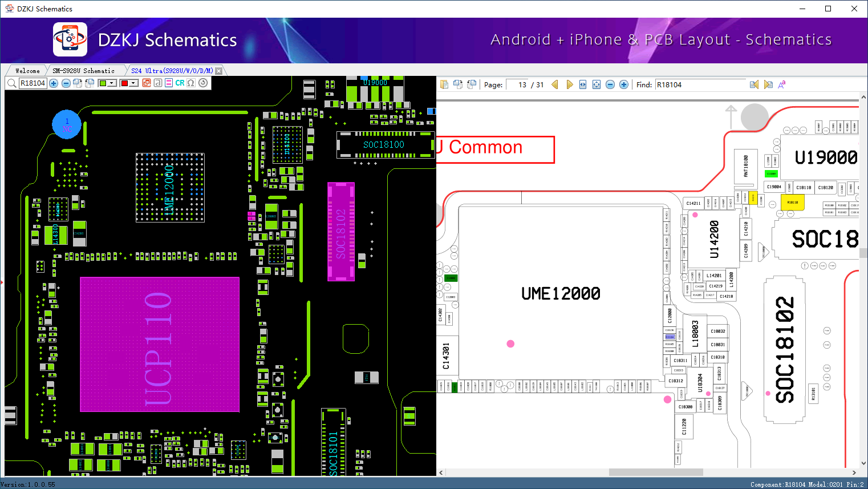Click the schematic vertical scrollbar thumb

(x=863, y=253)
